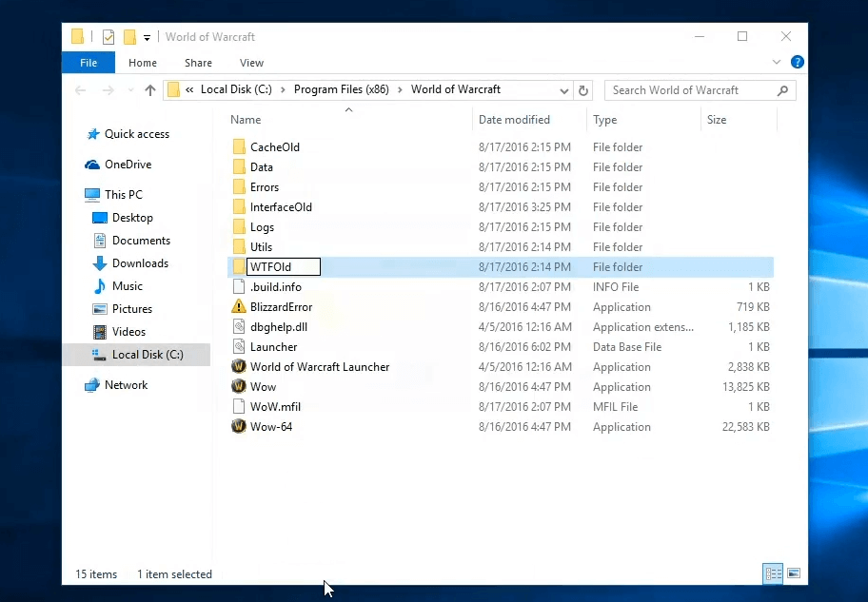Click the Local Disk (C:) breadcrumb

(x=236, y=89)
